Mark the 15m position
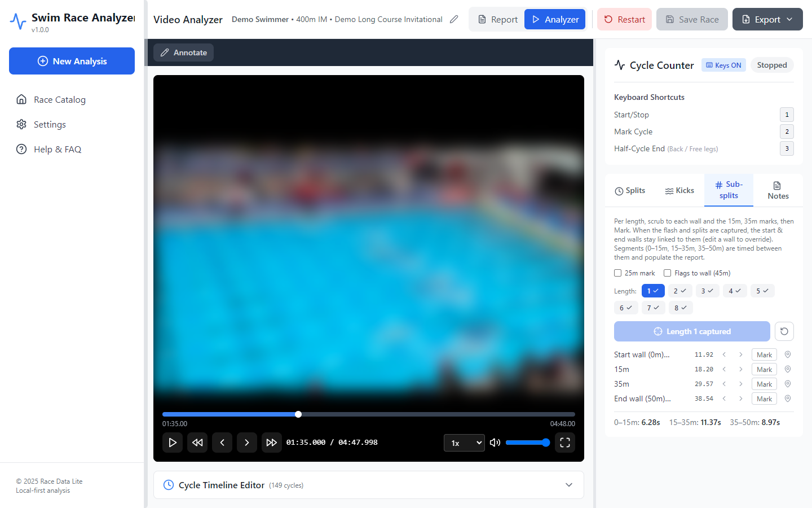Viewport: 812px width, 508px height. pos(764,369)
